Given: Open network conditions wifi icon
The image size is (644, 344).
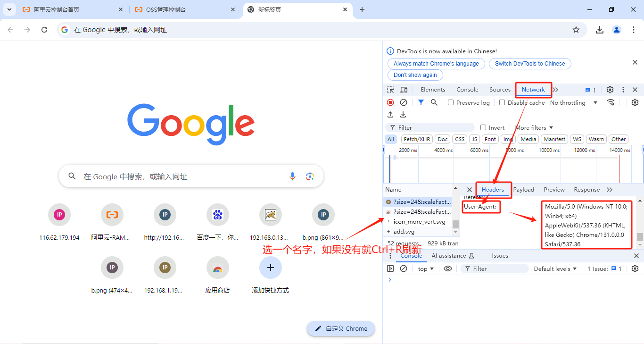Looking at the screenshot, I should point(611,102).
